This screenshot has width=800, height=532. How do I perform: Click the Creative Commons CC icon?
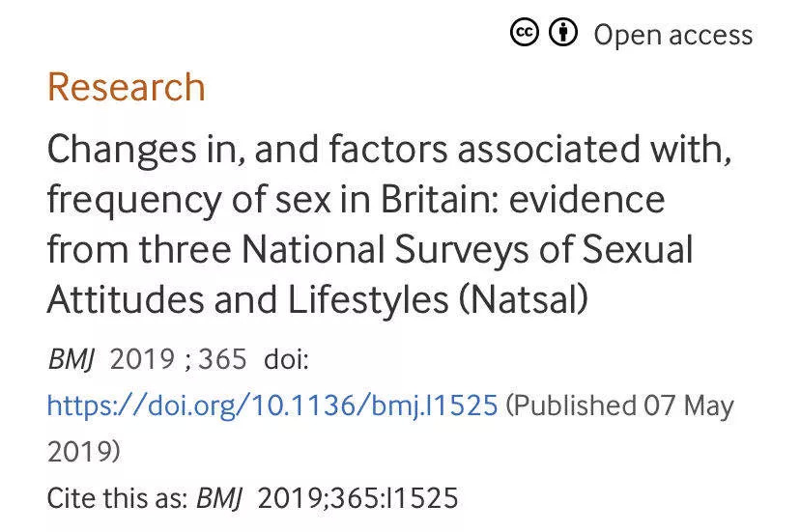[x=524, y=33]
